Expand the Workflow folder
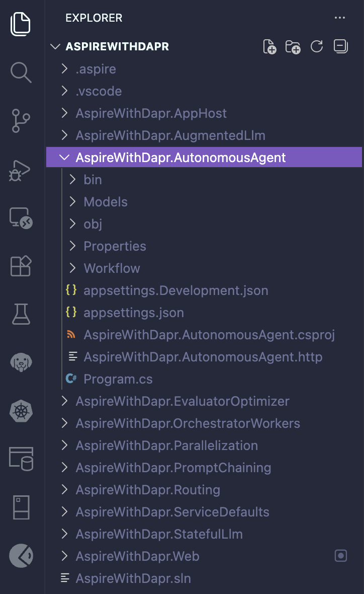Viewport: 364px width, 594px height. click(x=112, y=268)
